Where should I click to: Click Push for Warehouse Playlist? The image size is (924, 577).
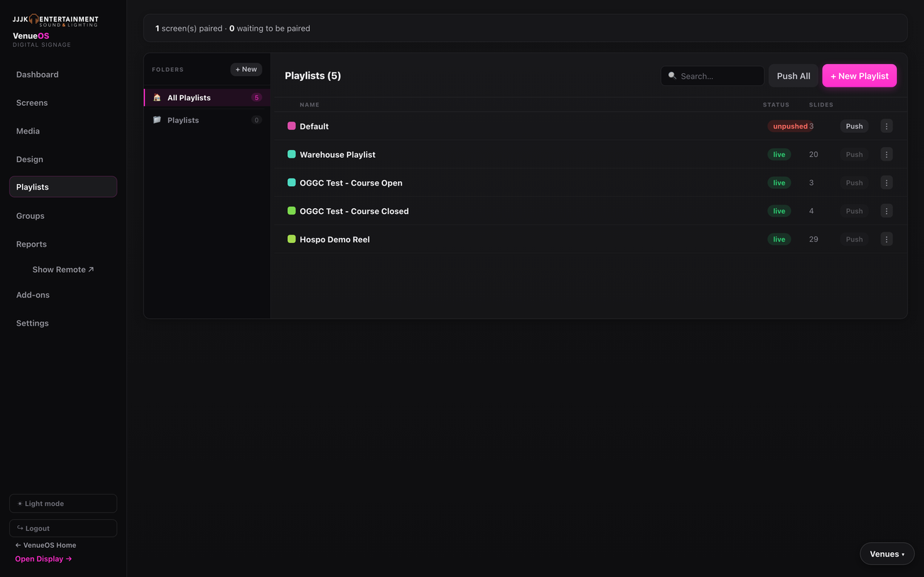854,154
